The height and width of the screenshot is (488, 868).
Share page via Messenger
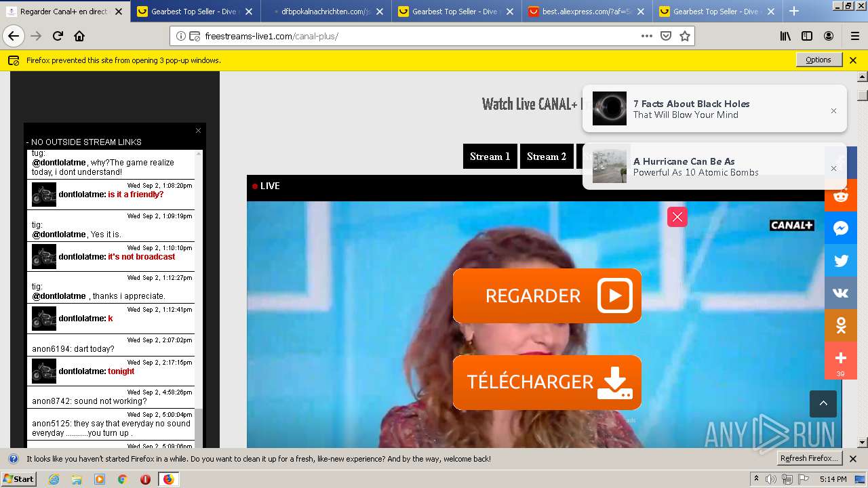point(841,228)
